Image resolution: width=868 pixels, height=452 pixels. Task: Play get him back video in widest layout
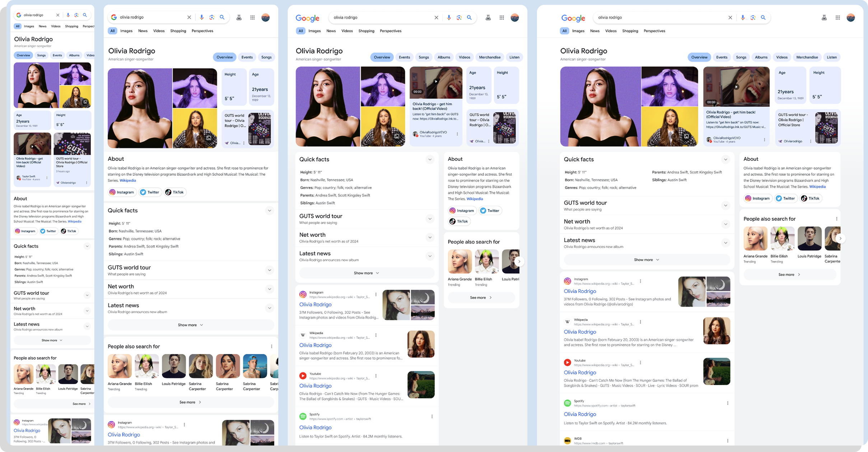tap(736, 87)
